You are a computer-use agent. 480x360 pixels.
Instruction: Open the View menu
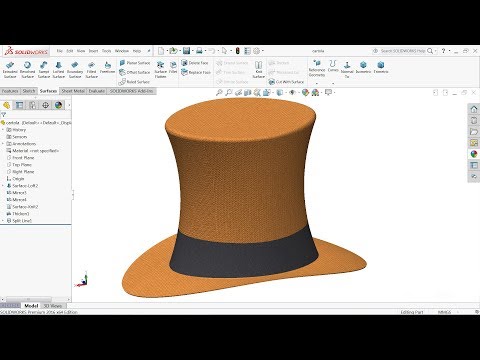point(81,51)
